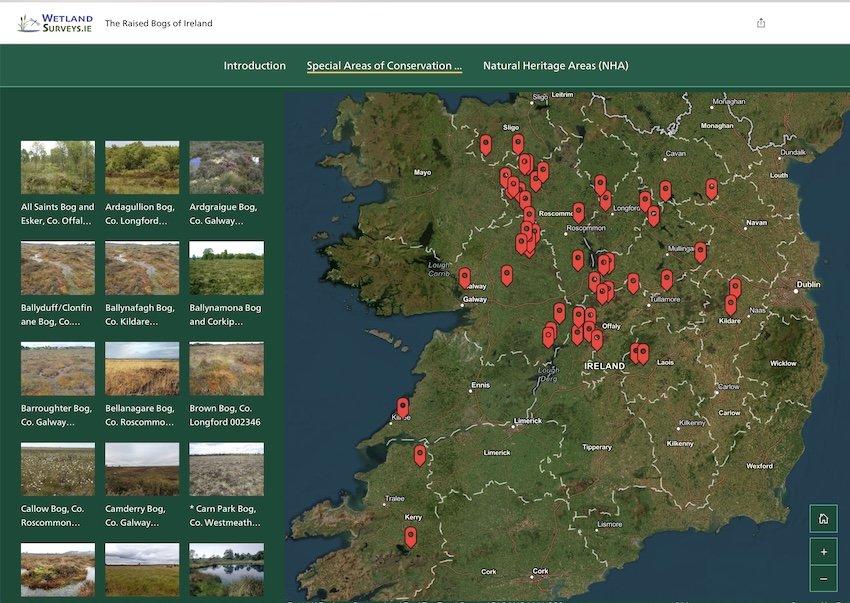The image size is (850, 603).
Task: Click the Ballynafagh Bog, Co. Kildare thumbnail
Action: [x=141, y=267]
